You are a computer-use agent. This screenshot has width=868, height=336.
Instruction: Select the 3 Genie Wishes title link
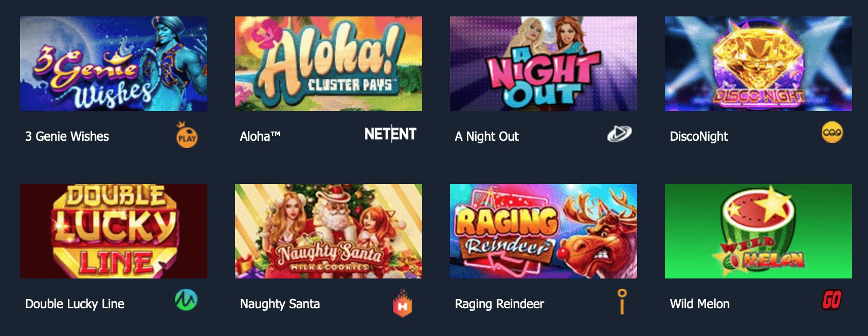tap(67, 136)
